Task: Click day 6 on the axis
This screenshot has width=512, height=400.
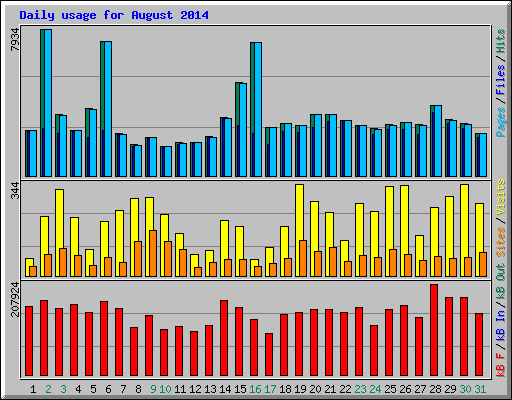Action: pos(108,389)
